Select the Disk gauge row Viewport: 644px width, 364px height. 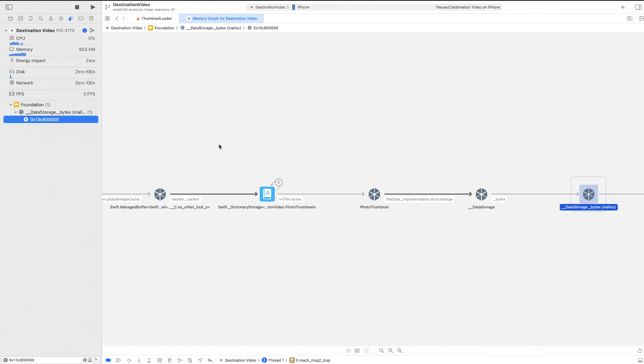pyautogui.click(x=52, y=73)
